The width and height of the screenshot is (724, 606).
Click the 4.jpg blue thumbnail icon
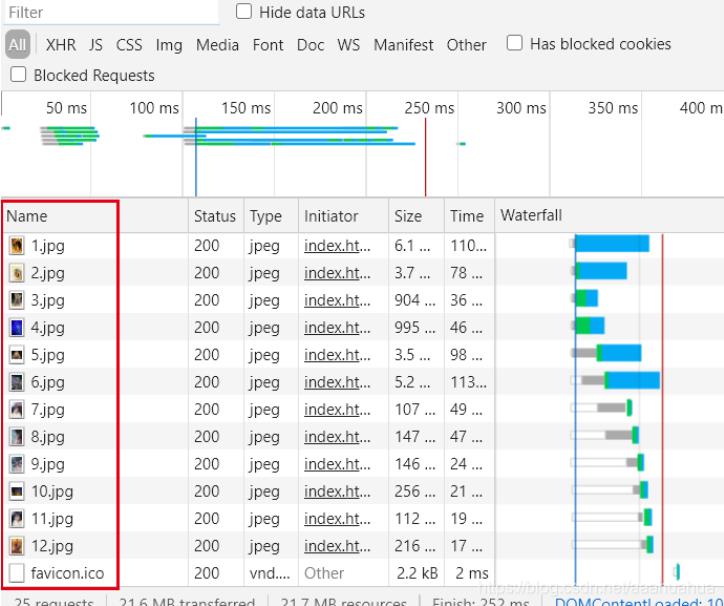[16, 327]
